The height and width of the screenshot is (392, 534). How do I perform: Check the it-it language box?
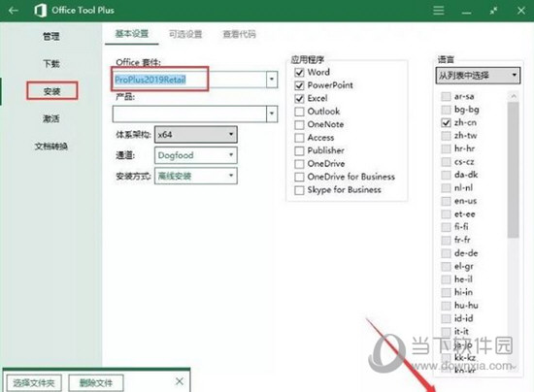(446, 332)
